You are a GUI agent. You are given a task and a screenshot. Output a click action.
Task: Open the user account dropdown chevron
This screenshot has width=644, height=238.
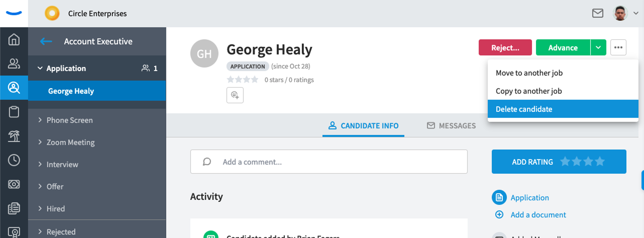pos(636,13)
